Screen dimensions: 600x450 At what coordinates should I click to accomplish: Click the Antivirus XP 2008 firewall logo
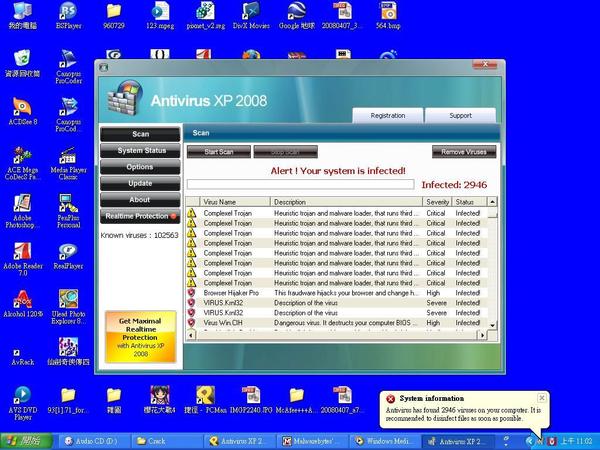(x=125, y=98)
